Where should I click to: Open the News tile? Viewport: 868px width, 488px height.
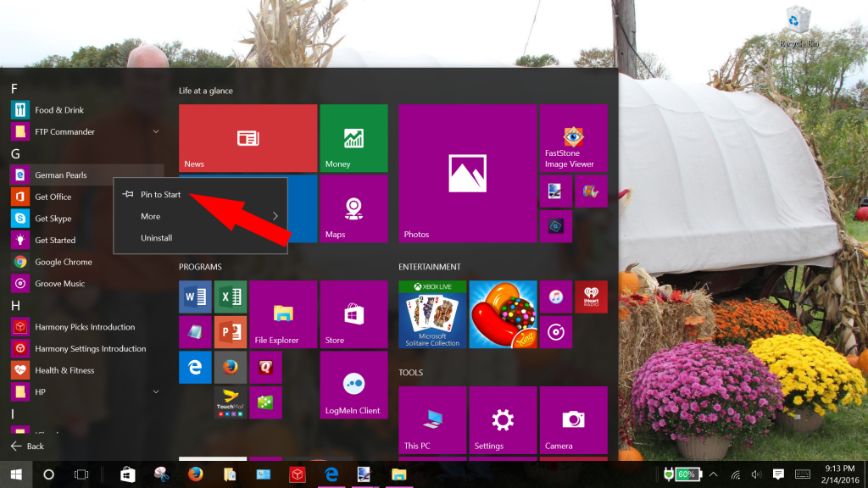tap(248, 138)
